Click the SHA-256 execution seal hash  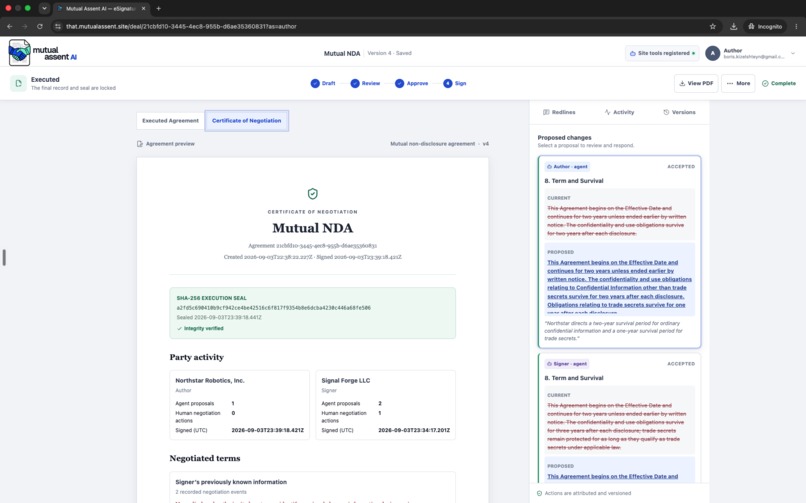[273, 308]
